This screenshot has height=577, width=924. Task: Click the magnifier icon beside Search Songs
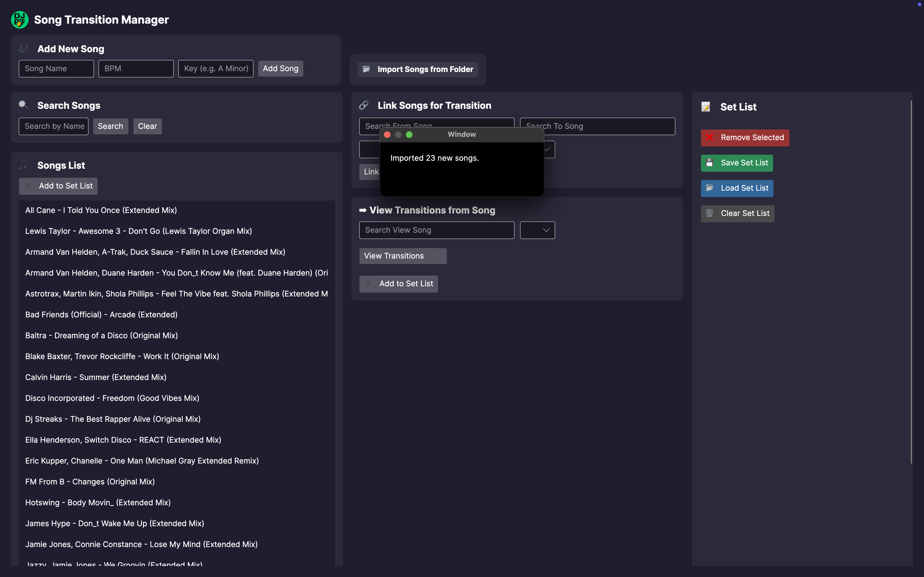pos(23,105)
